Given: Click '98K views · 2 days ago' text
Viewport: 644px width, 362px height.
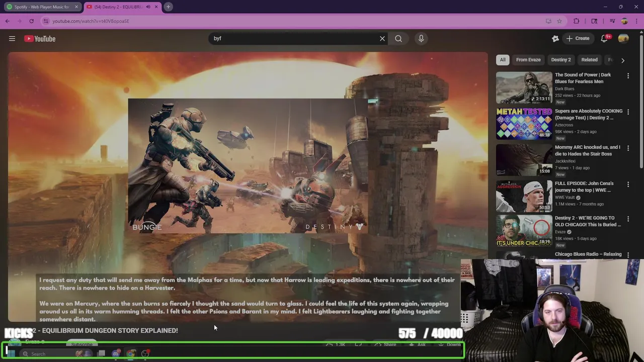Looking at the screenshot, I should [576, 132].
